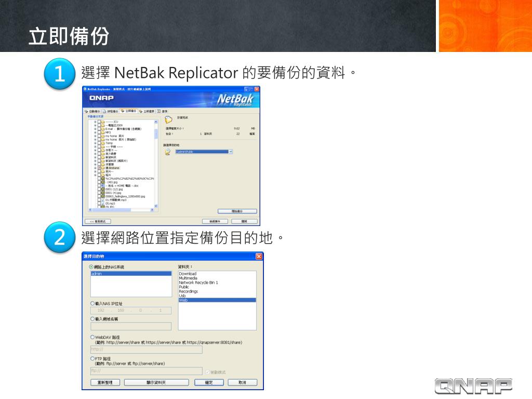This screenshot has height=399, width=532.
Task: Switch to the 立即備份 tab
Action: tap(129, 111)
